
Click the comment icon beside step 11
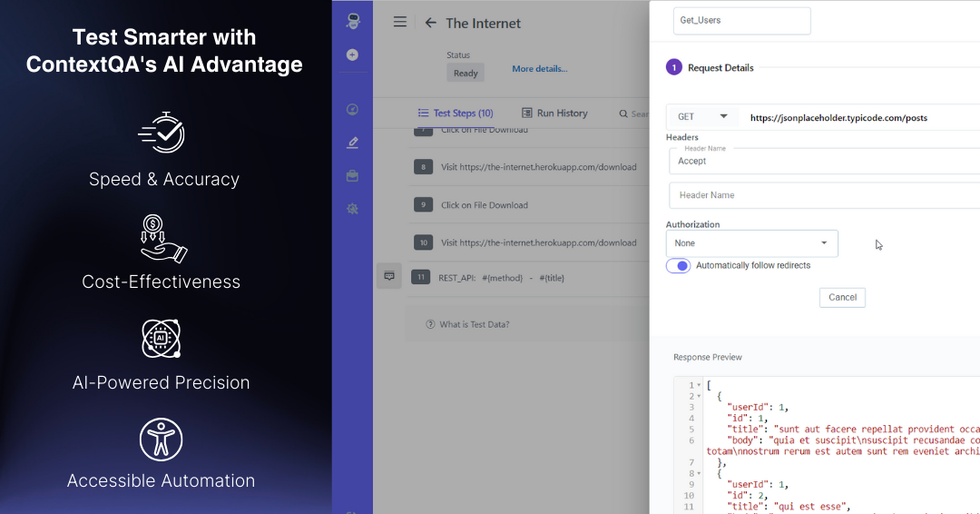388,276
